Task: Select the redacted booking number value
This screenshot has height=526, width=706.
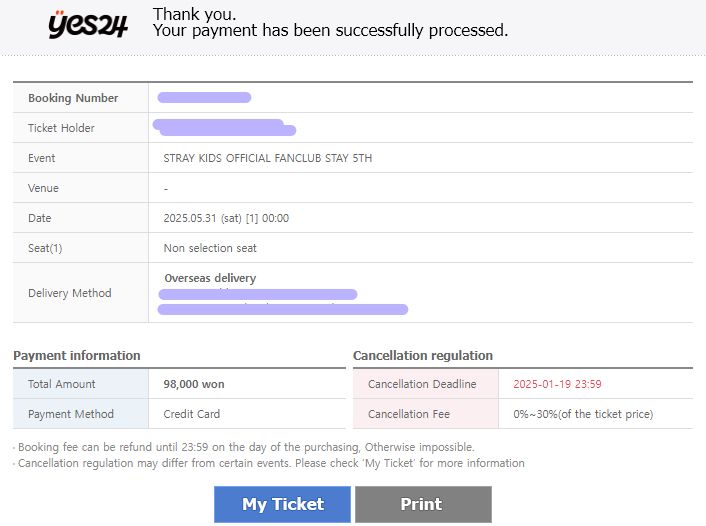Action: point(204,97)
